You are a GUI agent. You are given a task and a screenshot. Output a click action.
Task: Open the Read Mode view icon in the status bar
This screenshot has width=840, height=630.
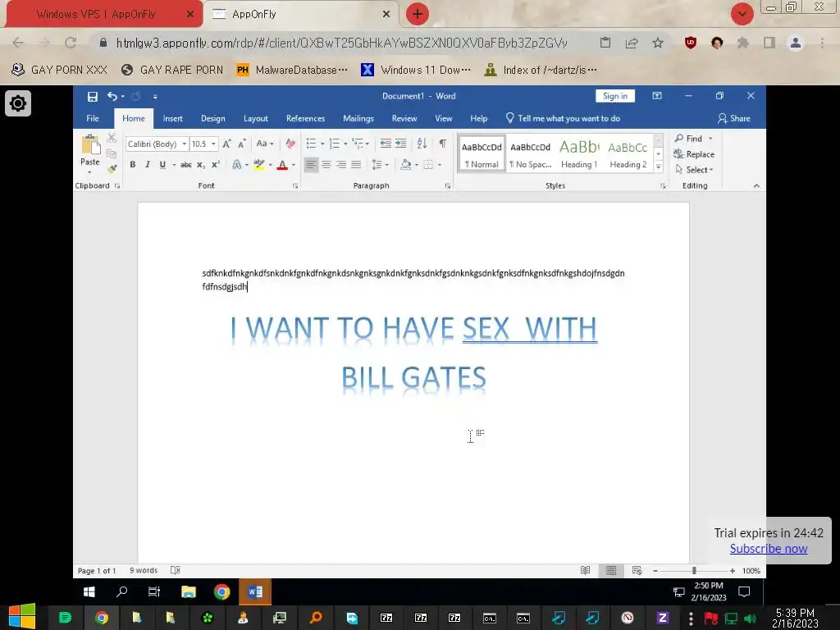586,571
